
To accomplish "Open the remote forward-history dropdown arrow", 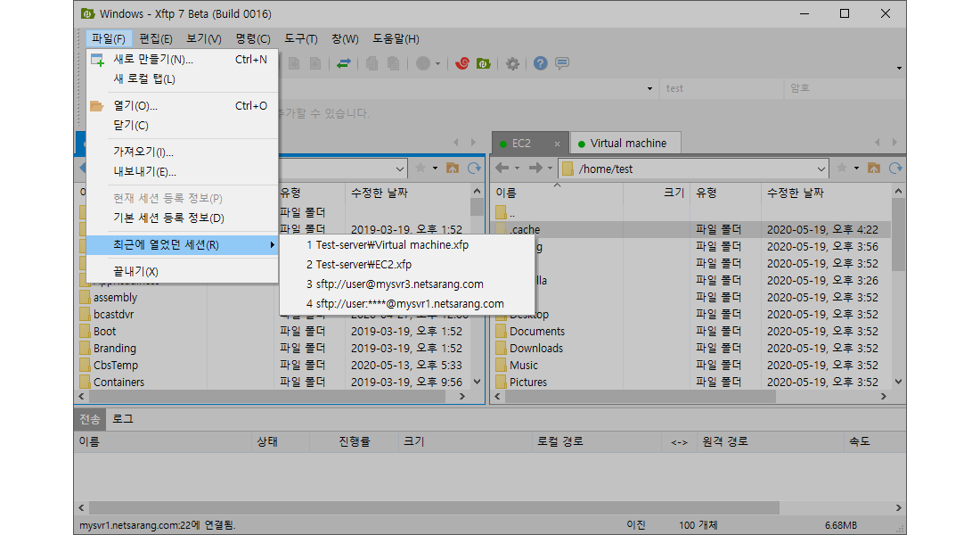I will pyautogui.click(x=550, y=169).
